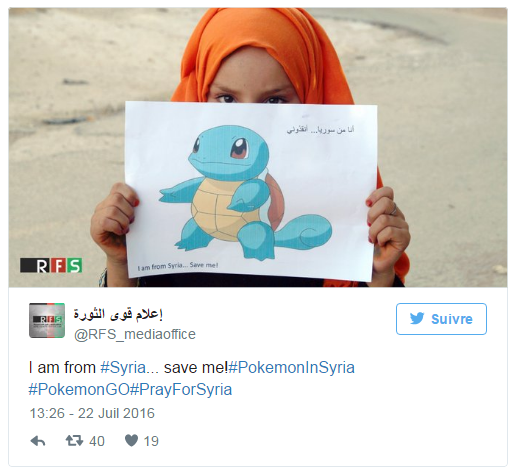Open the RFS media office profile avatar
The width and height of the screenshot is (515, 474).
[x=47, y=320]
